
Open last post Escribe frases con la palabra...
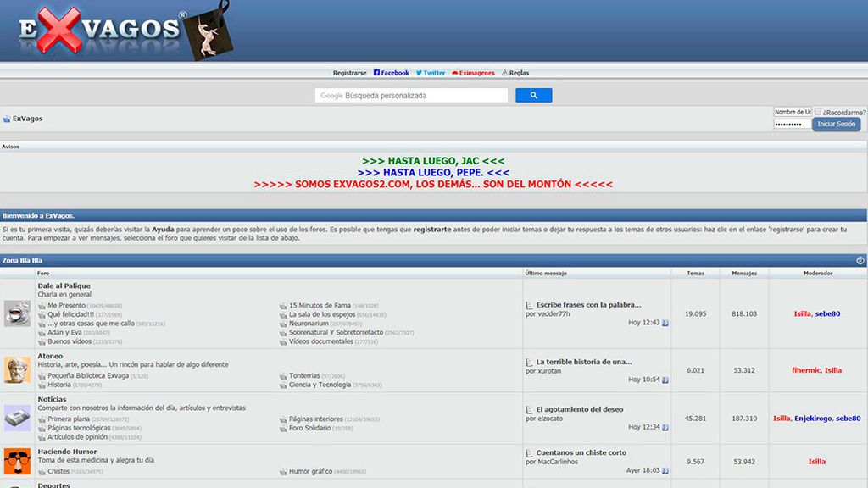tap(588, 305)
